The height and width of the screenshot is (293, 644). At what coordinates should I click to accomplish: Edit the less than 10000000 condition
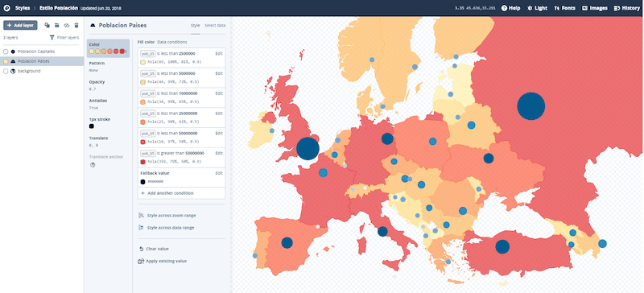[219, 93]
